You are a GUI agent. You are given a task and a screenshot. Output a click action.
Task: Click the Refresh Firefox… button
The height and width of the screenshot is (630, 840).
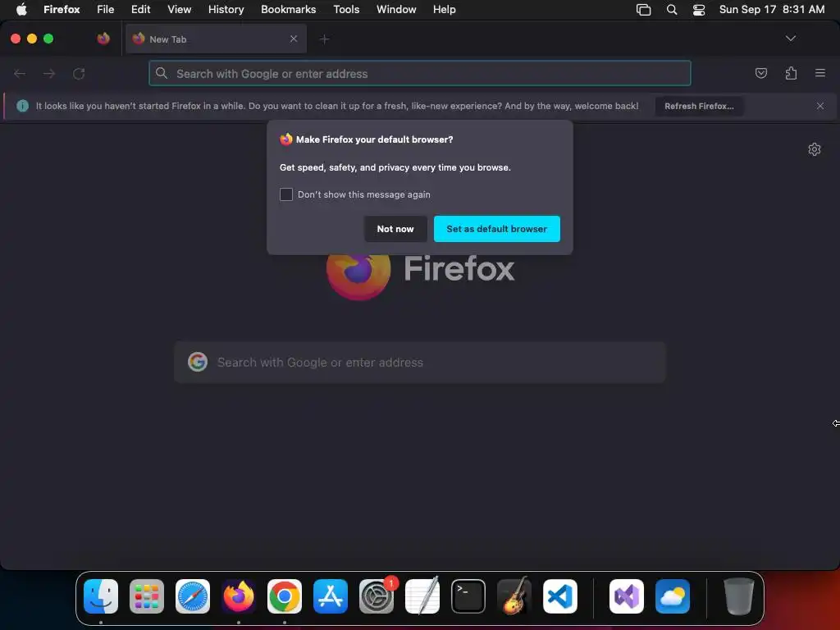(x=699, y=106)
